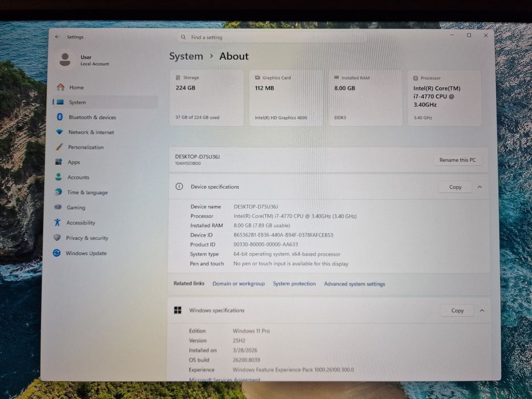This screenshot has width=532, height=399.
Task: Open Advanced system settings link
Action: pos(354,284)
